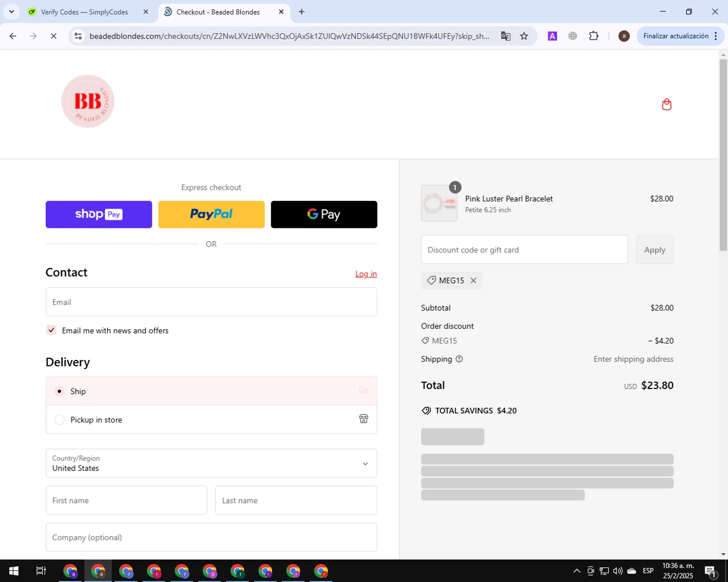Open the Chrome profile avatar
Image resolution: width=728 pixels, height=582 pixels.
pyautogui.click(x=624, y=36)
